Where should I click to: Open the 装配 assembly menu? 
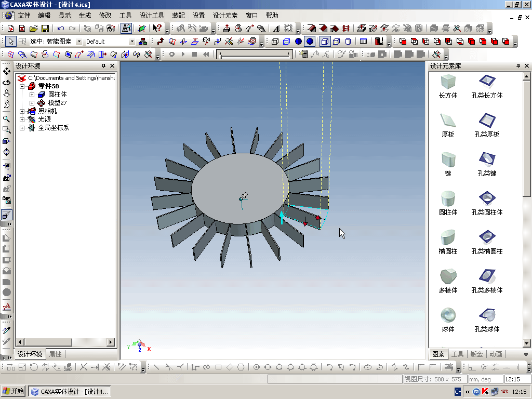[179, 16]
